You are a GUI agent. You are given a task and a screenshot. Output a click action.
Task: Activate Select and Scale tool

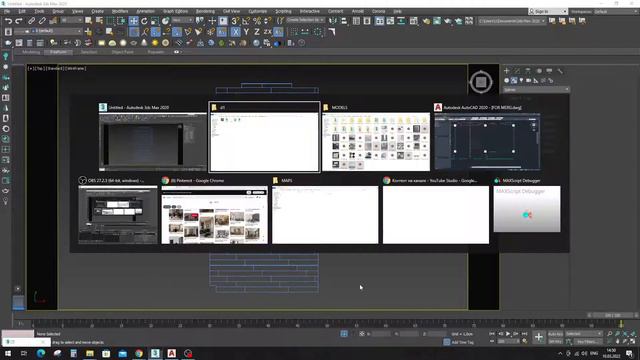point(155,20)
